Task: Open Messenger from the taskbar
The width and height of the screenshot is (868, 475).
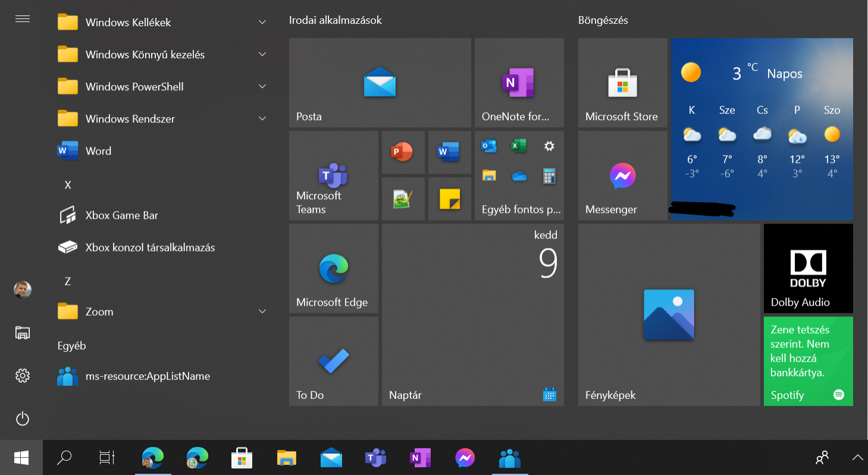Action: pyautogui.click(x=465, y=458)
